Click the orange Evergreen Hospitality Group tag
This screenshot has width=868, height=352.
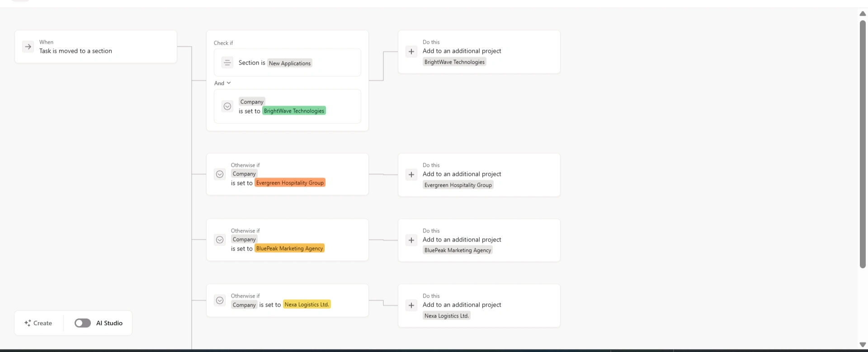290,183
